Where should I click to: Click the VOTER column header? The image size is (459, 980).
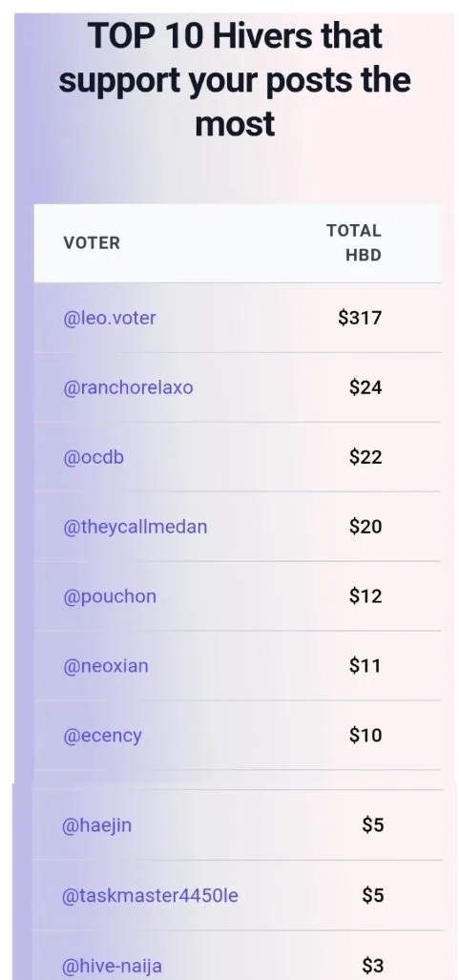[92, 243]
